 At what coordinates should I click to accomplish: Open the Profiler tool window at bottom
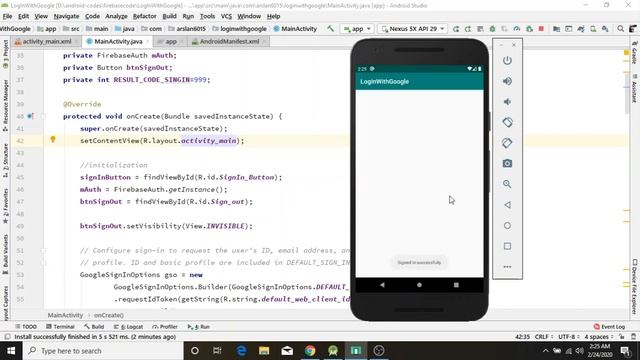164,327
